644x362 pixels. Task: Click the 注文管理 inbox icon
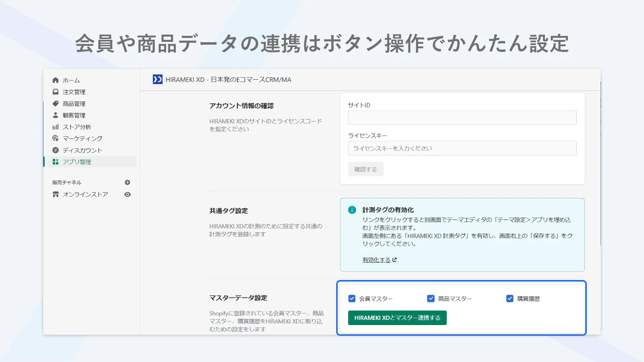pyautogui.click(x=56, y=92)
